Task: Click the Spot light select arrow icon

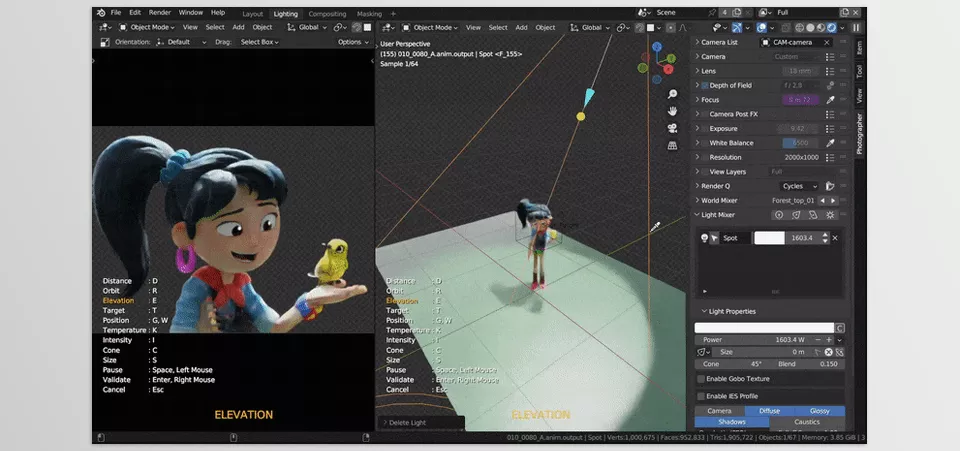Action: click(714, 238)
